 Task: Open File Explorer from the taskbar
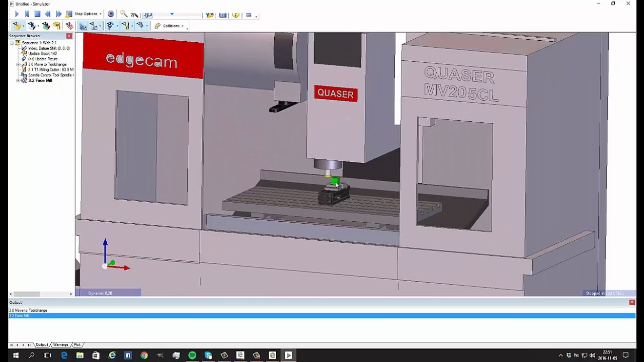tap(79, 355)
